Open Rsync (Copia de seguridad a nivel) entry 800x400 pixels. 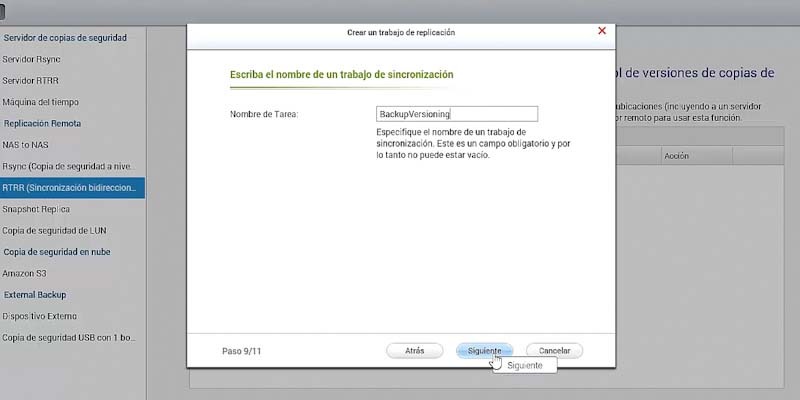69,166
